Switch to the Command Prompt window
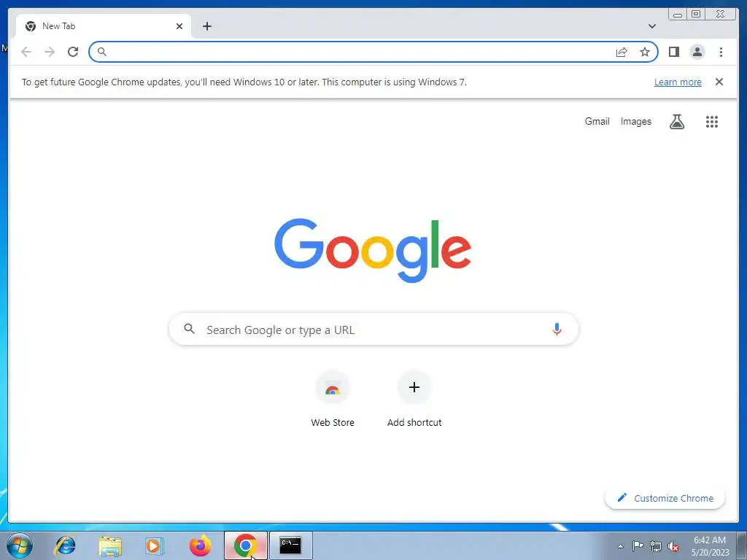 (290, 545)
